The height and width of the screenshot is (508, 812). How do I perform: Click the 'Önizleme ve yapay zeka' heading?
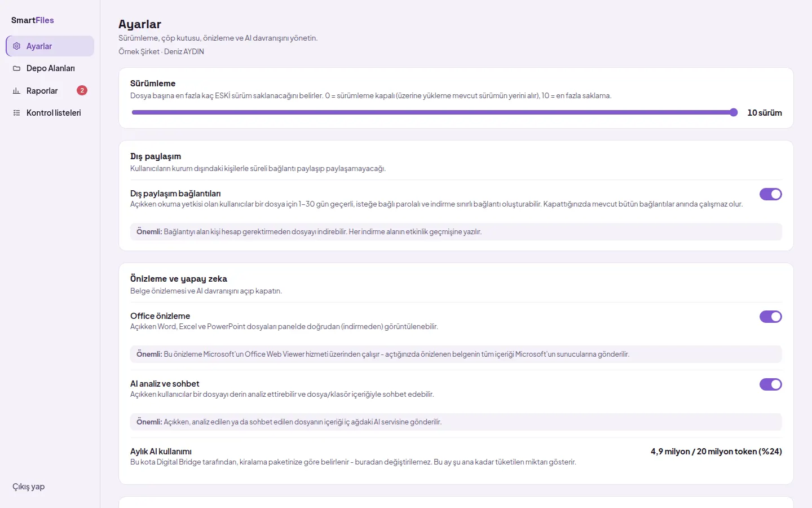pyautogui.click(x=179, y=279)
